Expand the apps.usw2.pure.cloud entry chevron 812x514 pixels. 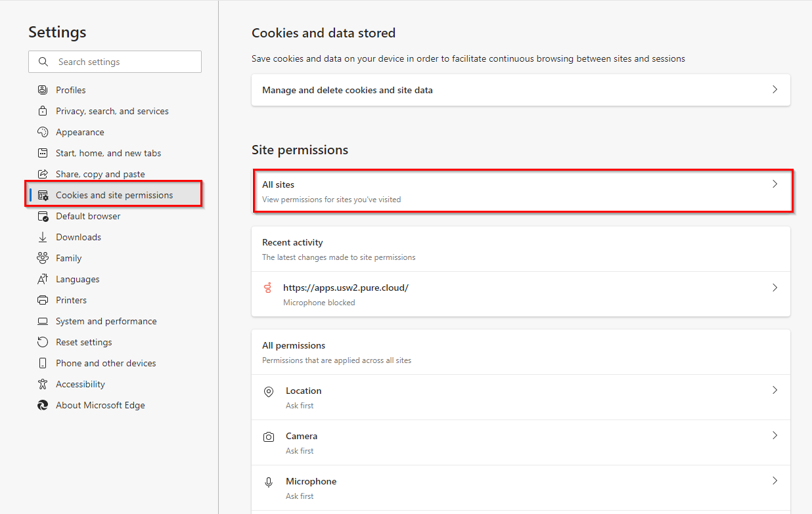tap(775, 288)
